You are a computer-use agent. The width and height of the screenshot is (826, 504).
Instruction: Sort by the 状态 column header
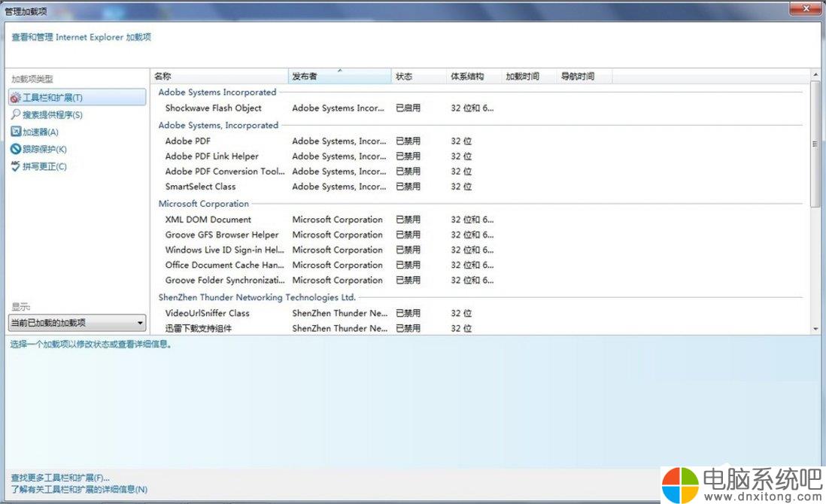(419, 77)
